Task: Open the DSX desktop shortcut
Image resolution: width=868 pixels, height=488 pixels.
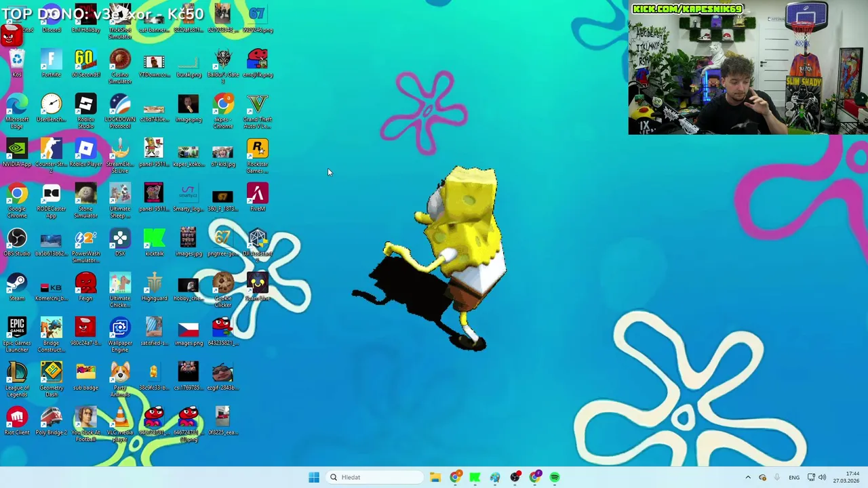Action: [x=120, y=243]
